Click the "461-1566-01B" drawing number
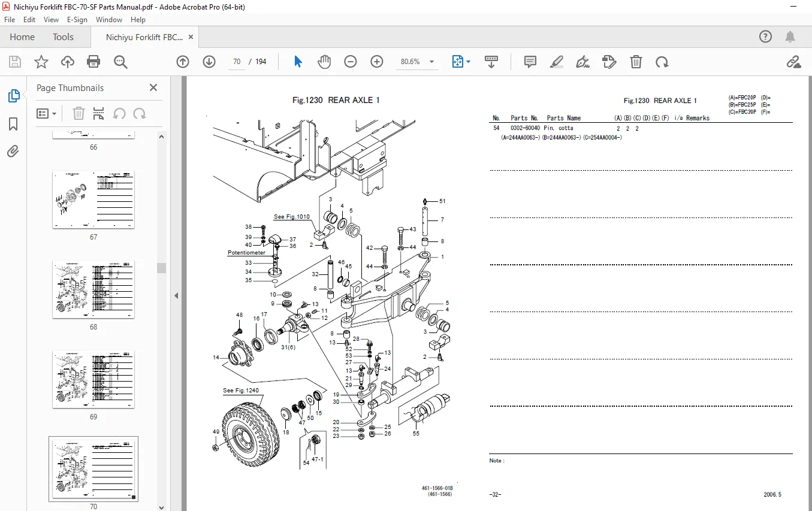 437,489
